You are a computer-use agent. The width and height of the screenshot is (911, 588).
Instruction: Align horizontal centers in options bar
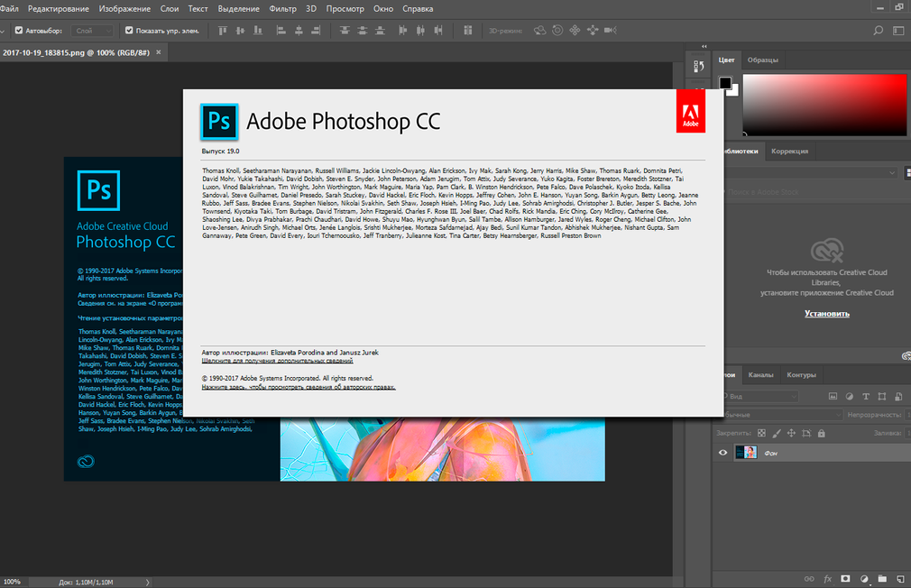(299, 31)
